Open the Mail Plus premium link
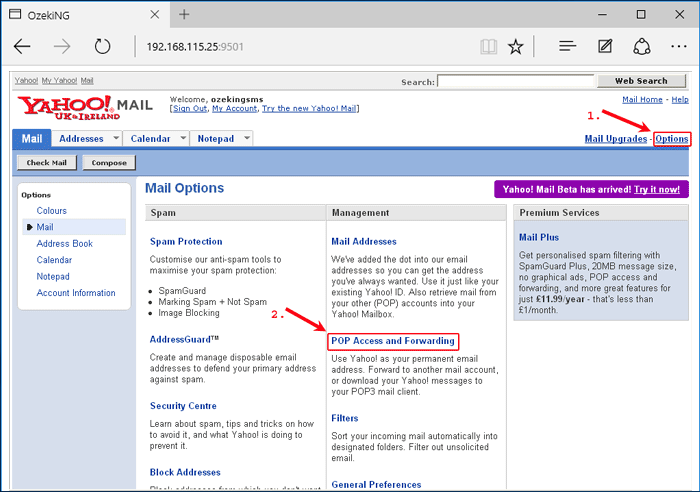The height and width of the screenshot is (492, 700). [539, 238]
